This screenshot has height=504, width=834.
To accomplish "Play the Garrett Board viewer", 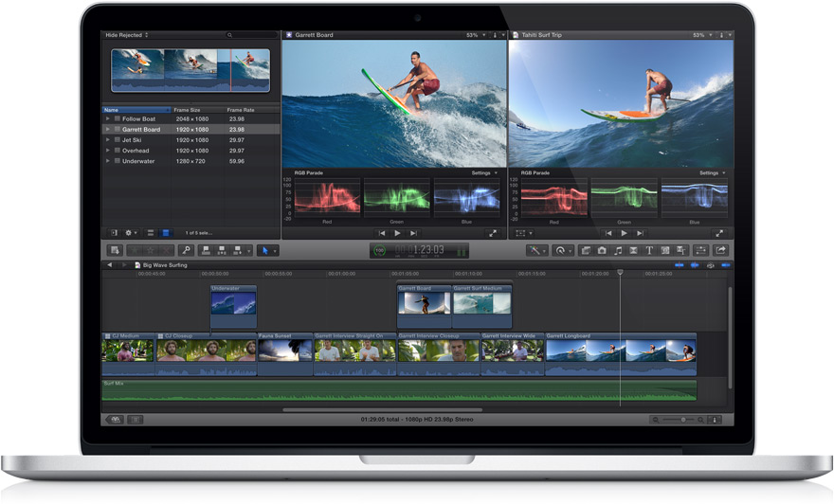I will click(x=397, y=232).
